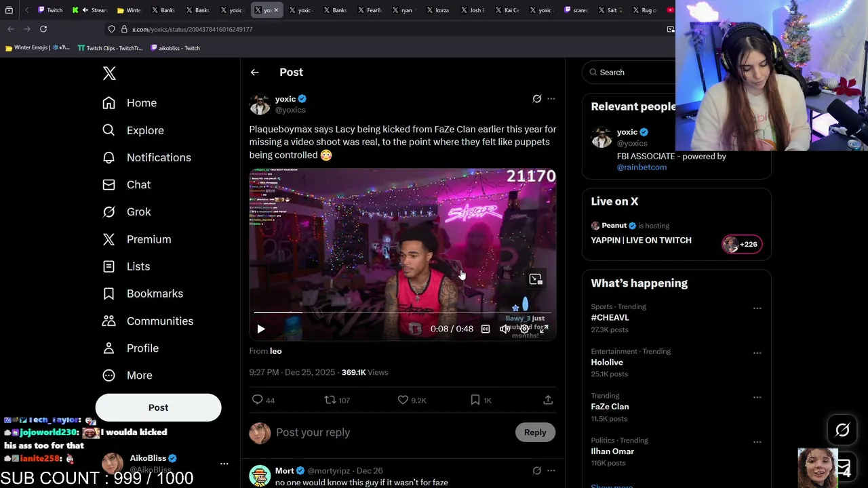
Task: Open YAPPIN LIVE ON TWITCH broadcast
Action: coord(641,240)
